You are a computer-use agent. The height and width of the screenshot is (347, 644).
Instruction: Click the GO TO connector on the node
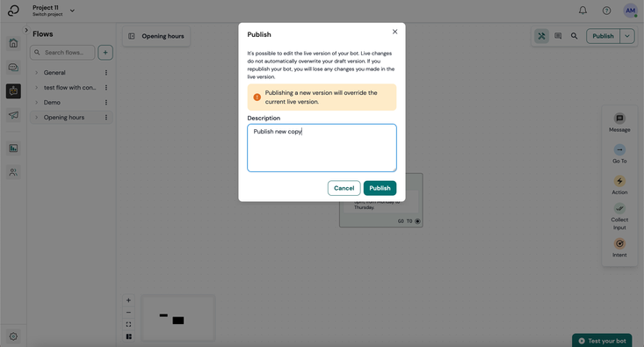click(x=417, y=220)
